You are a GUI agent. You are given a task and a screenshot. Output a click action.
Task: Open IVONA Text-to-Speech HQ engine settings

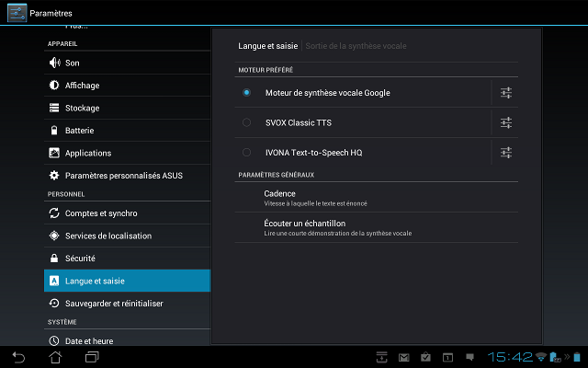click(x=506, y=153)
